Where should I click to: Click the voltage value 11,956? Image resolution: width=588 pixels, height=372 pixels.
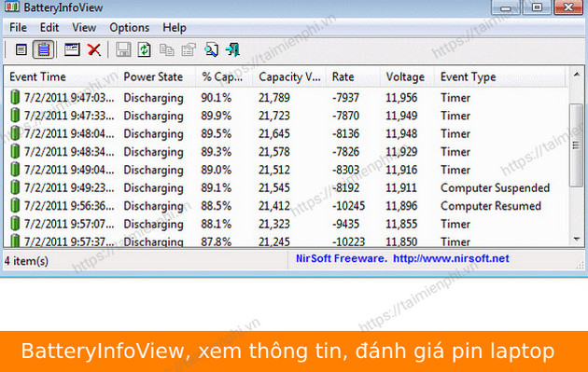tap(401, 98)
